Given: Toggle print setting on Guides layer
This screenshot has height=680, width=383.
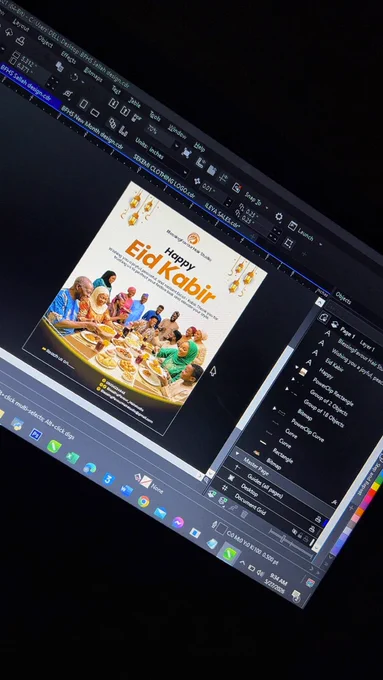Looking at the screenshot, I should coord(318,520).
